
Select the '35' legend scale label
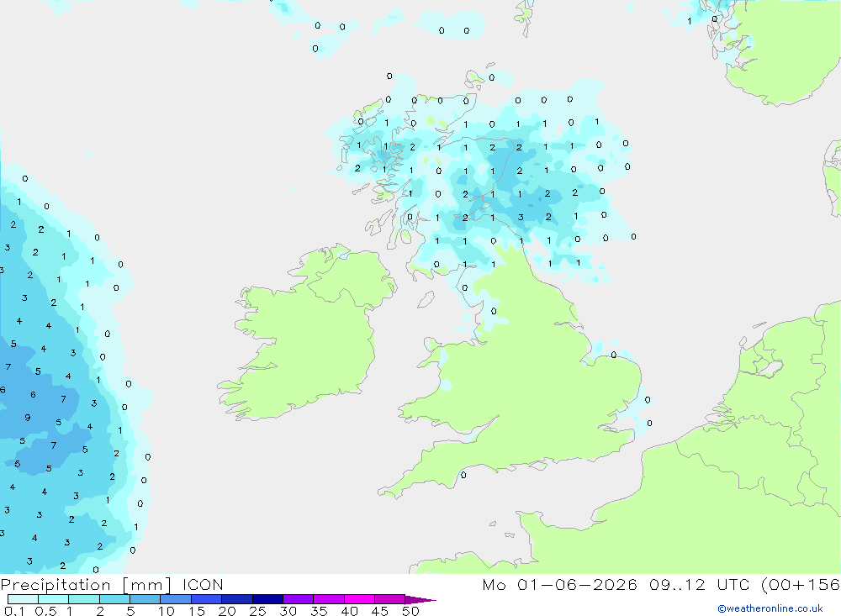[x=319, y=611]
